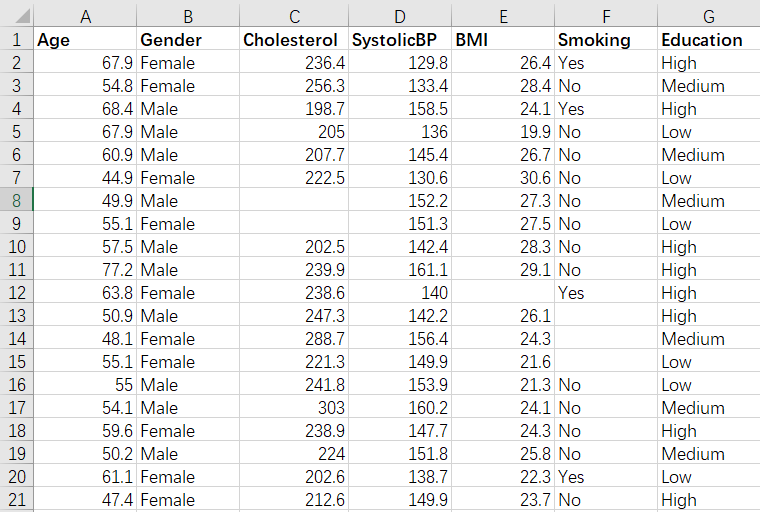Select the row 8 header
The width and height of the screenshot is (760, 512).
[x=16, y=201]
